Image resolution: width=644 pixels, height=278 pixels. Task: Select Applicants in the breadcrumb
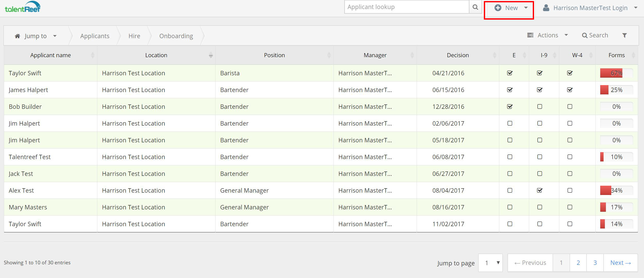tap(94, 36)
